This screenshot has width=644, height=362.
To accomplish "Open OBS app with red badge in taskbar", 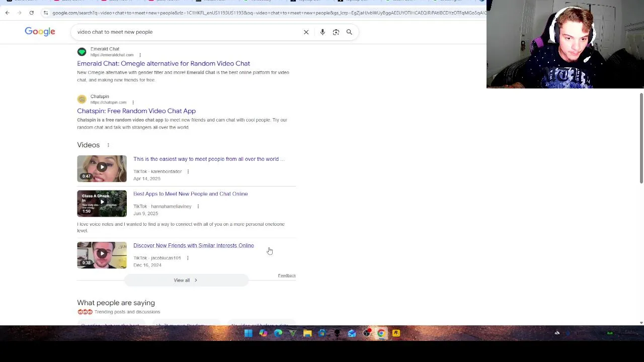I will point(366,333).
